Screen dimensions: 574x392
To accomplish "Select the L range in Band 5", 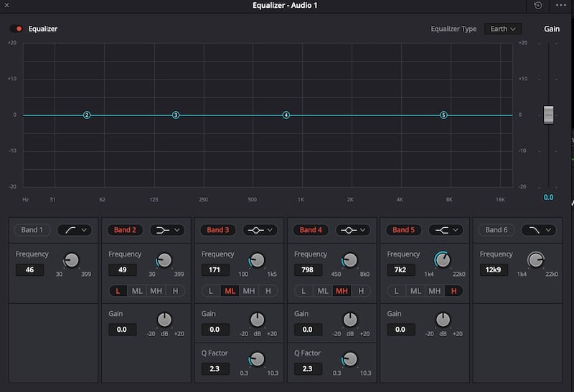I will 396,291.
